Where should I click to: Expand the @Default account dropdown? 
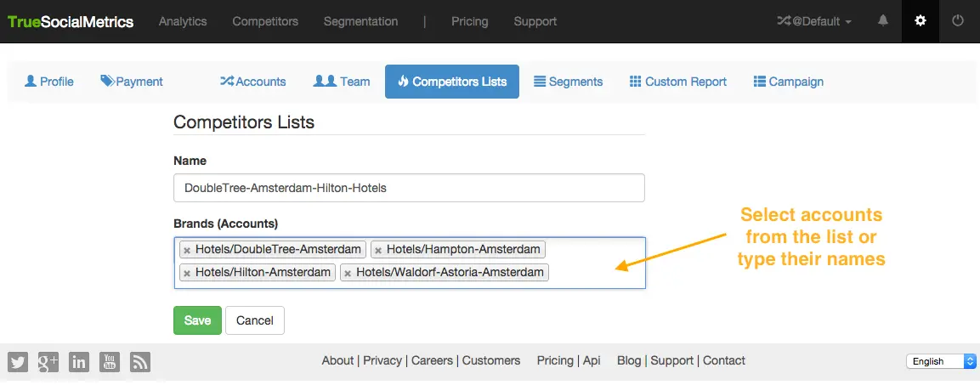coord(814,21)
